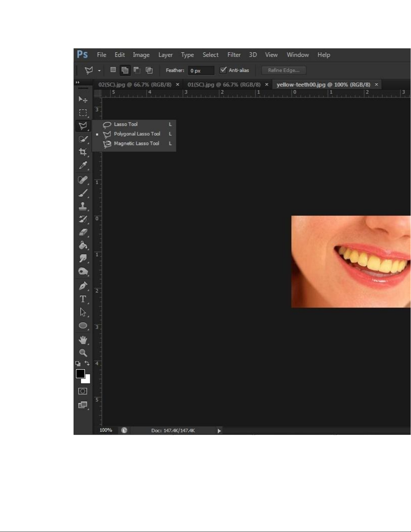
Task: Choose Magnetic Lasso Tool from flyout
Action: click(x=136, y=144)
